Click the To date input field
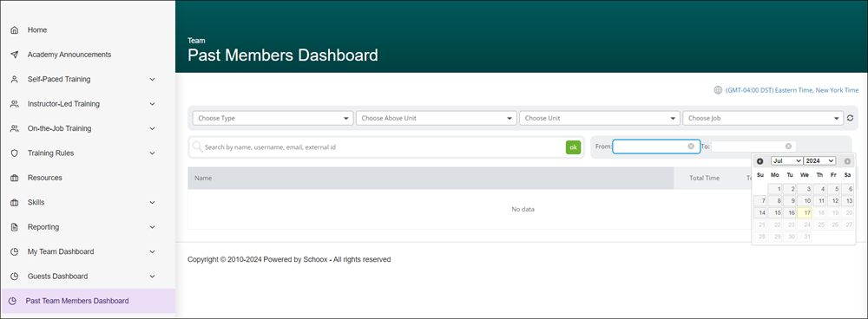 pos(753,146)
